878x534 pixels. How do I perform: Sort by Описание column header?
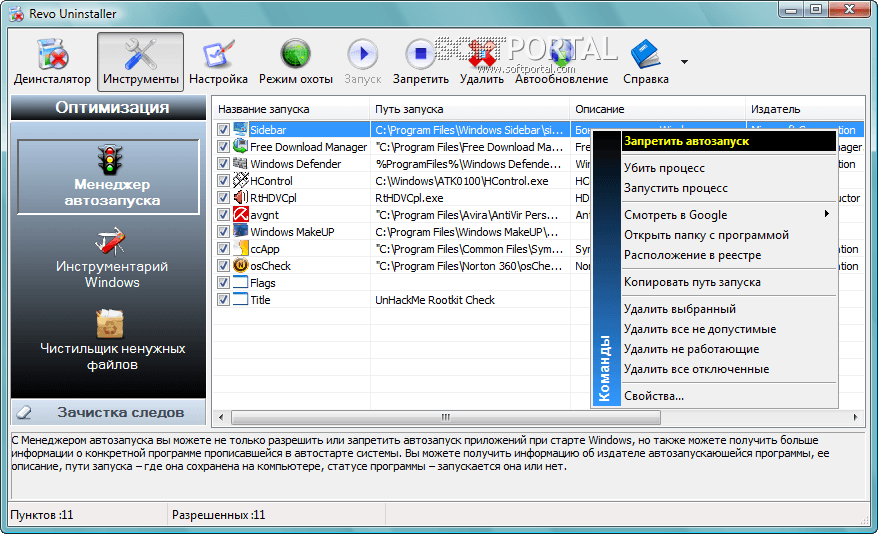(x=657, y=109)
